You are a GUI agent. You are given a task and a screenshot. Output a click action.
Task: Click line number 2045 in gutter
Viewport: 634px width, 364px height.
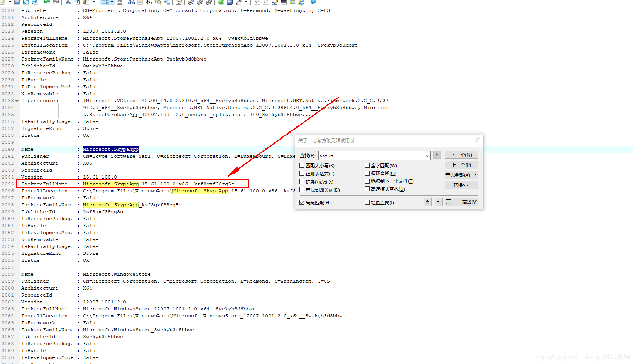8,184
